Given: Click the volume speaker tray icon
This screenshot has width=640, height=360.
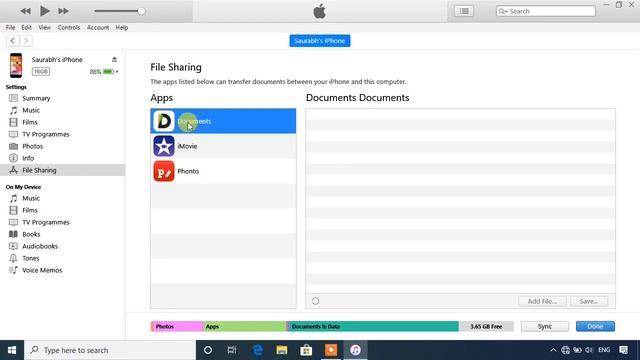Looking at the screenshot, I should click(589, 350).
